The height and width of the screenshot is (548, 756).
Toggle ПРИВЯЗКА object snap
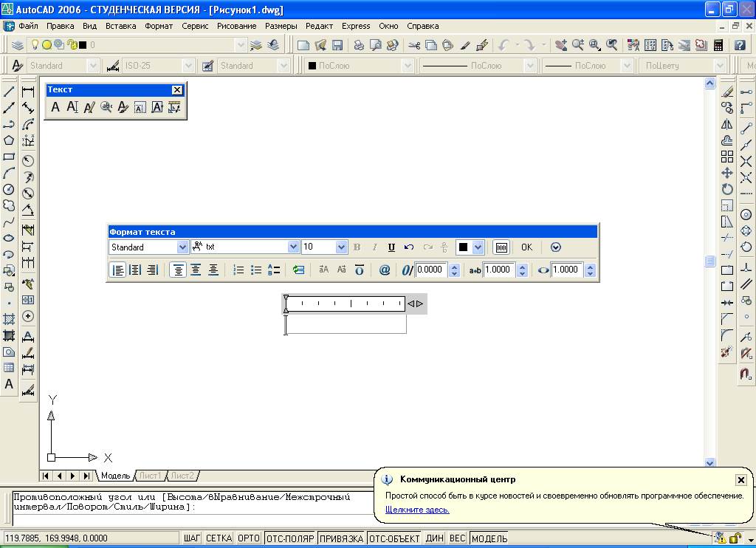point(341,538)
